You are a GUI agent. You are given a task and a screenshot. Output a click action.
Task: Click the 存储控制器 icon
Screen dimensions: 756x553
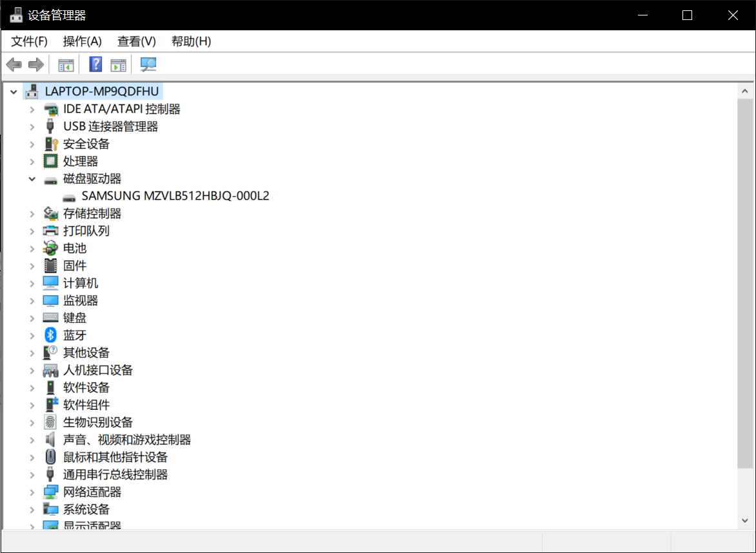point(50,213)
